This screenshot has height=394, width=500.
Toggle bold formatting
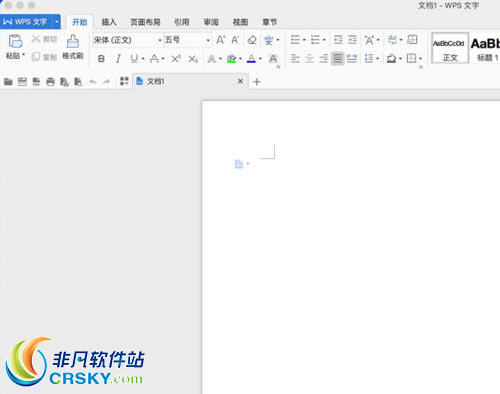coord(101,59)
